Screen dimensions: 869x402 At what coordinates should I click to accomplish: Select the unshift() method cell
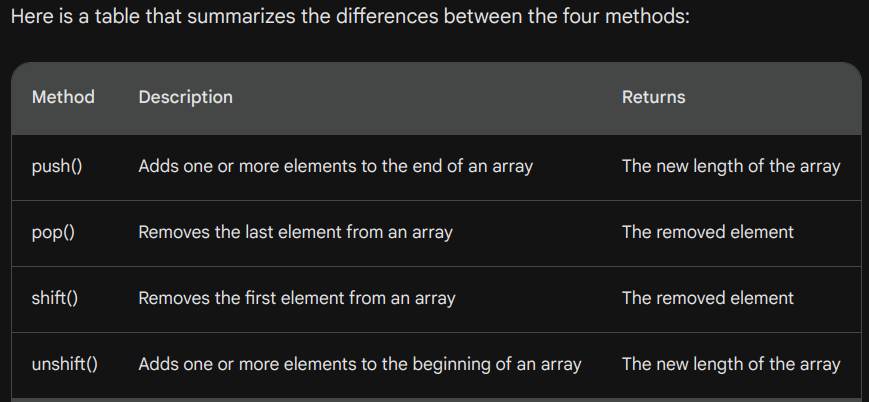pyautogui.click(x=65, y=364)
